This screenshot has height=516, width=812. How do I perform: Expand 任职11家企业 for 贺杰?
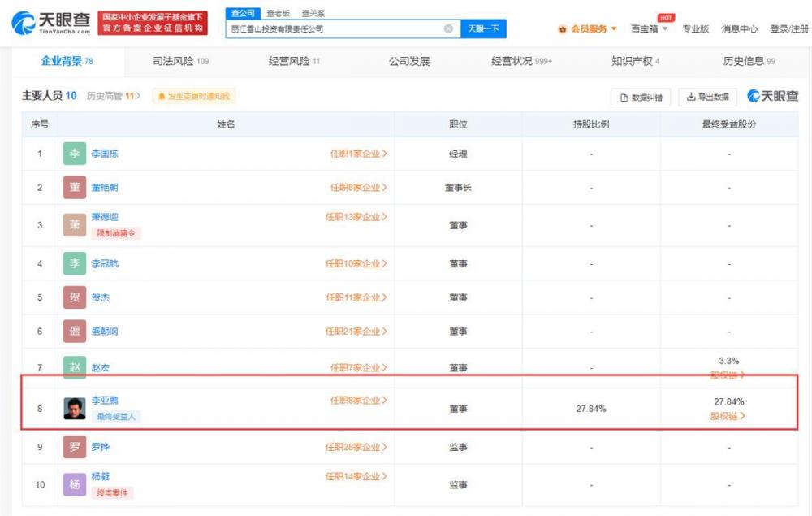pyautogui.click(x=356, y=297)
